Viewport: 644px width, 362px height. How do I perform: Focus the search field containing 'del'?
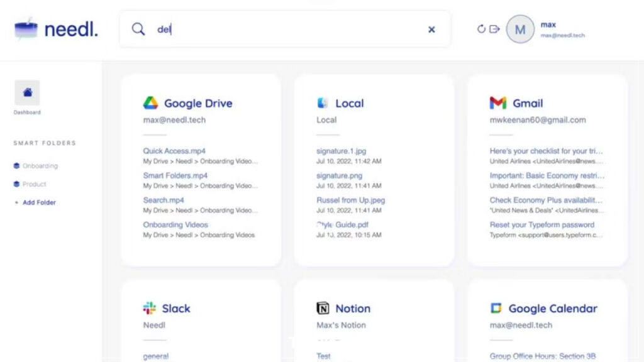pos(284,29)
